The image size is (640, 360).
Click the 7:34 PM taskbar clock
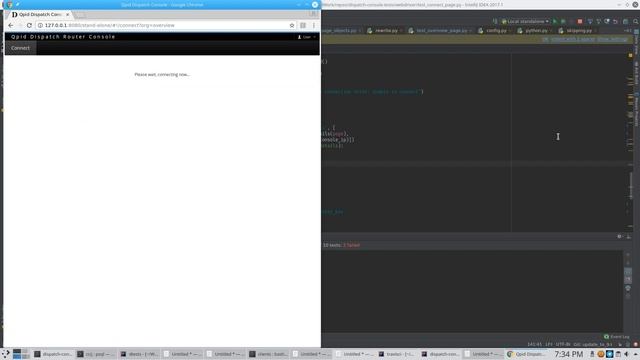click(569, 354)
